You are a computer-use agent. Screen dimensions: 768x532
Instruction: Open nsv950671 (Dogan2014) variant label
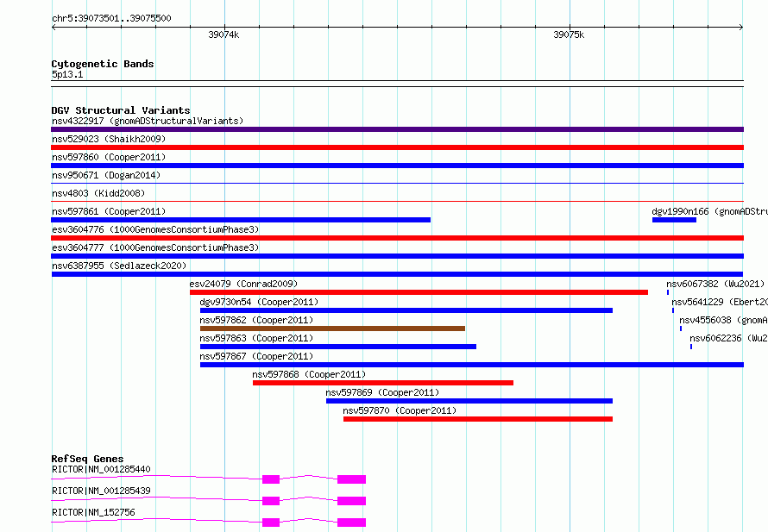106,175
